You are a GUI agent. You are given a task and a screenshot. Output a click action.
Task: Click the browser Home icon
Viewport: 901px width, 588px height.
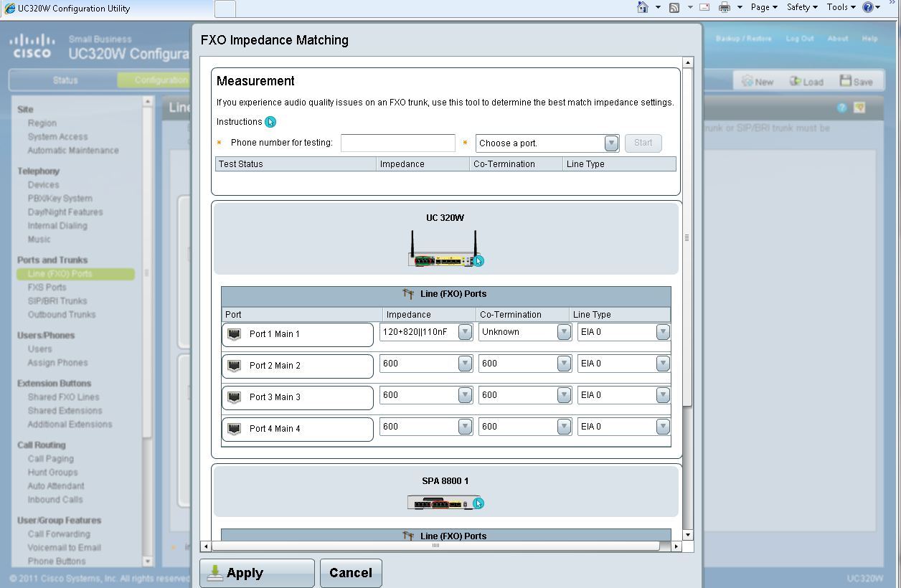tap(643, 7)
